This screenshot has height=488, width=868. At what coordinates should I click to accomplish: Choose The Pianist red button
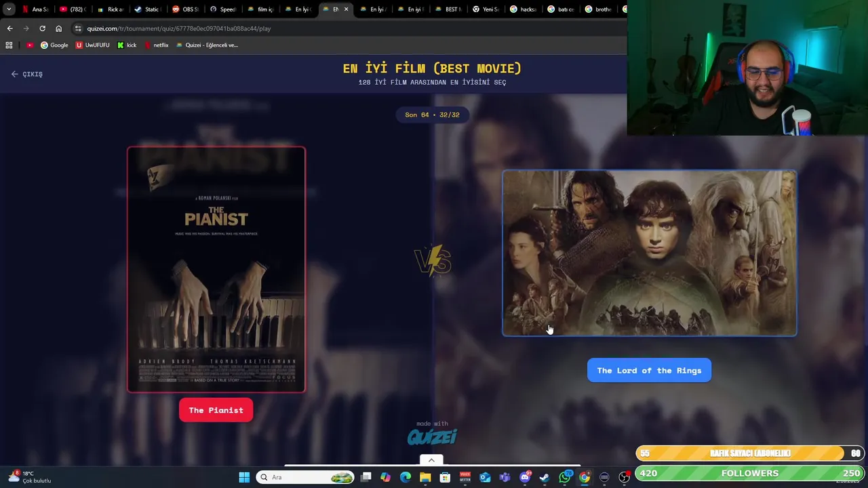pyautogui.click(x=216, y=410)
